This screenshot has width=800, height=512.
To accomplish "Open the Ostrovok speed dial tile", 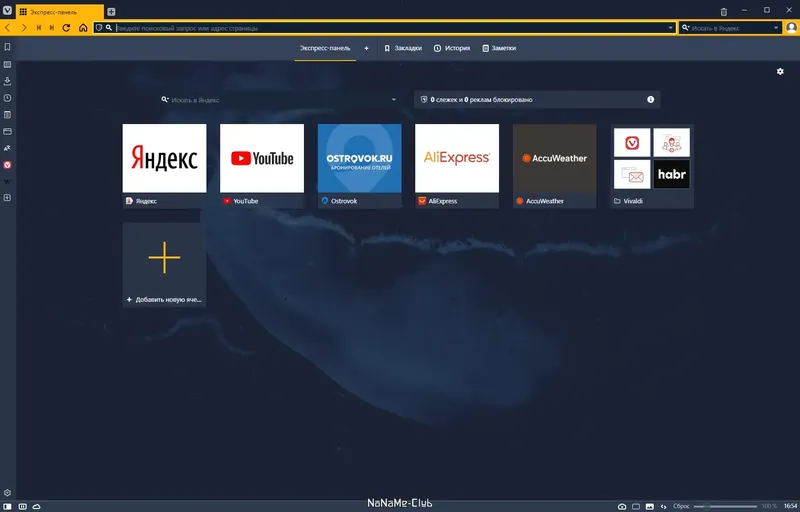I will tap(360, 166).
